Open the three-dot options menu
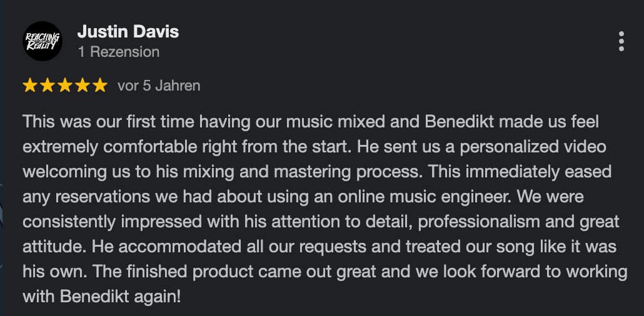 621,41
